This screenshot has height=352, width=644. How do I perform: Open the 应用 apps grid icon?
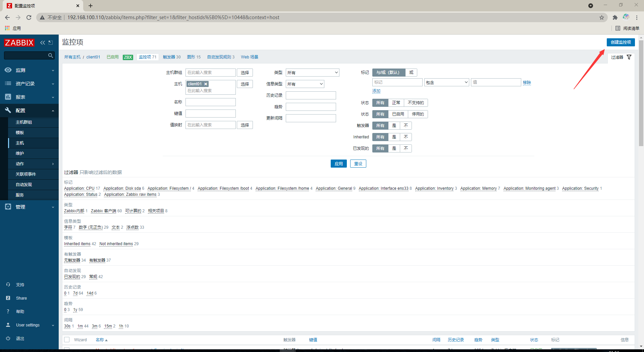coord(7,28)
